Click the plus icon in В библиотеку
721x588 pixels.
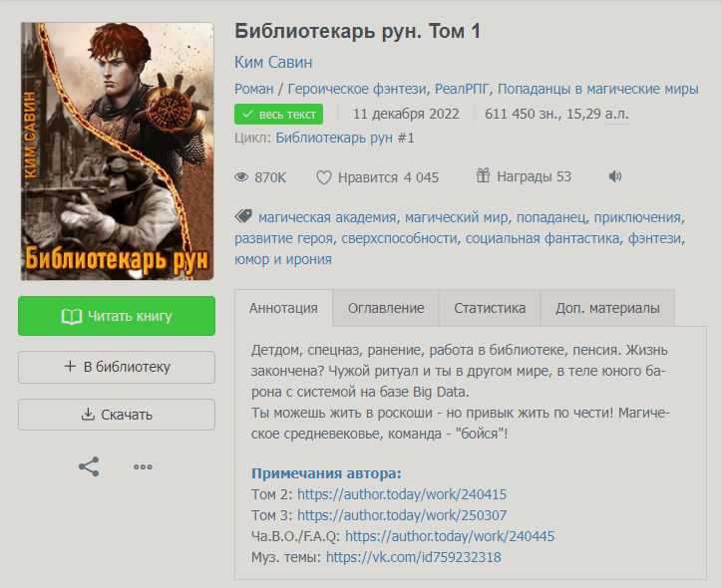point(70,366)
